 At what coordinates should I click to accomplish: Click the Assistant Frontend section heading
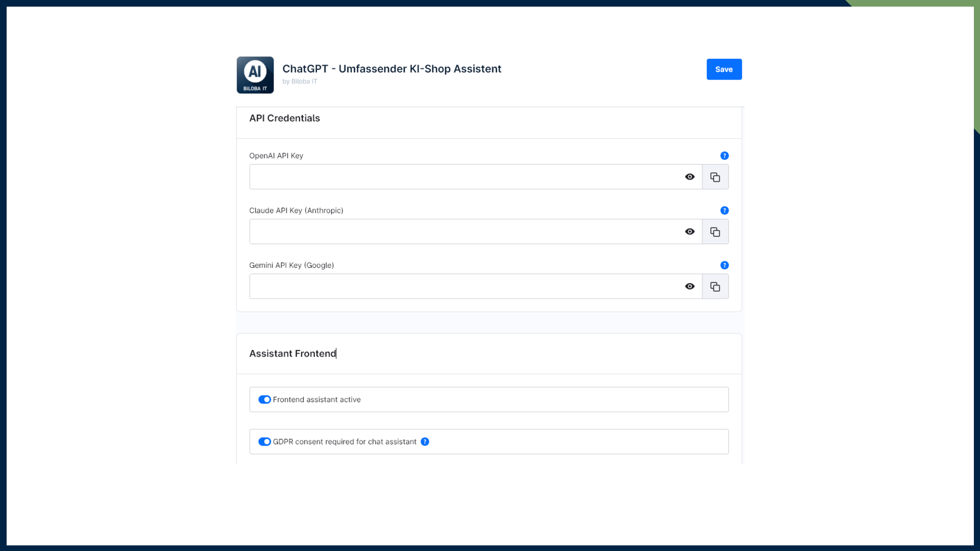292,354
